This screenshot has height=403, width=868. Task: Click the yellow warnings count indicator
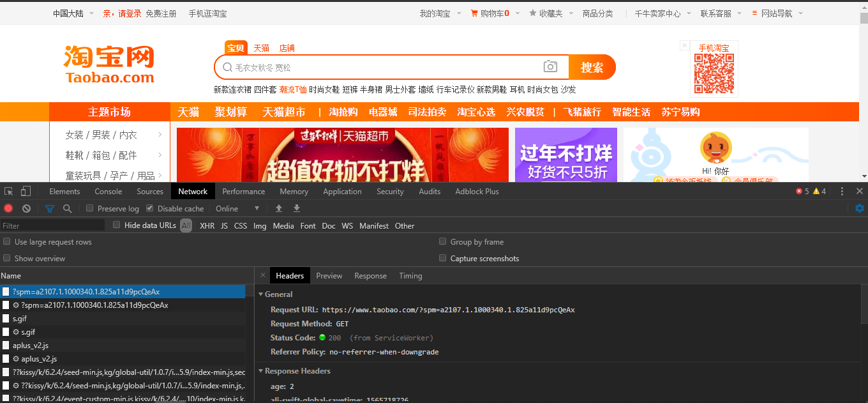819,191
